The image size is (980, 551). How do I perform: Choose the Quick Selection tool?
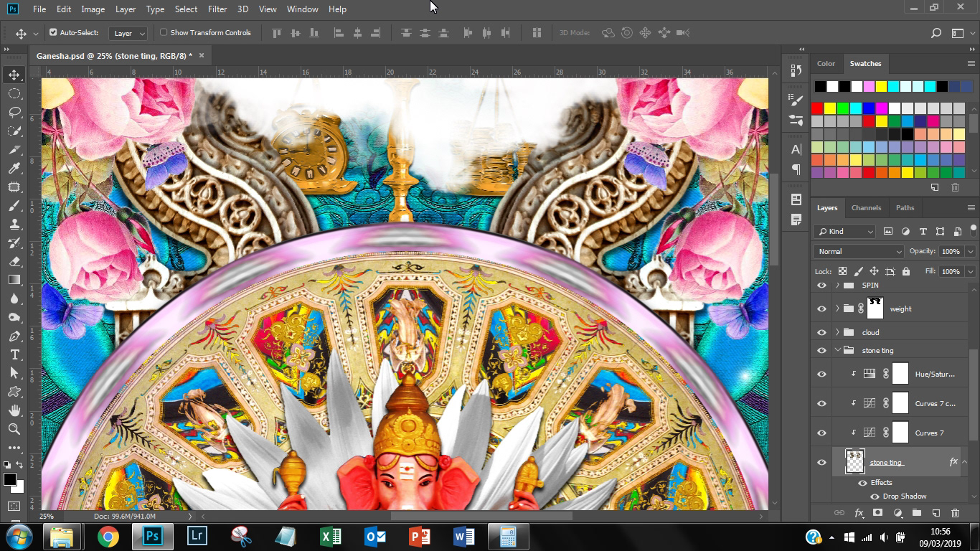pos(14,131)
